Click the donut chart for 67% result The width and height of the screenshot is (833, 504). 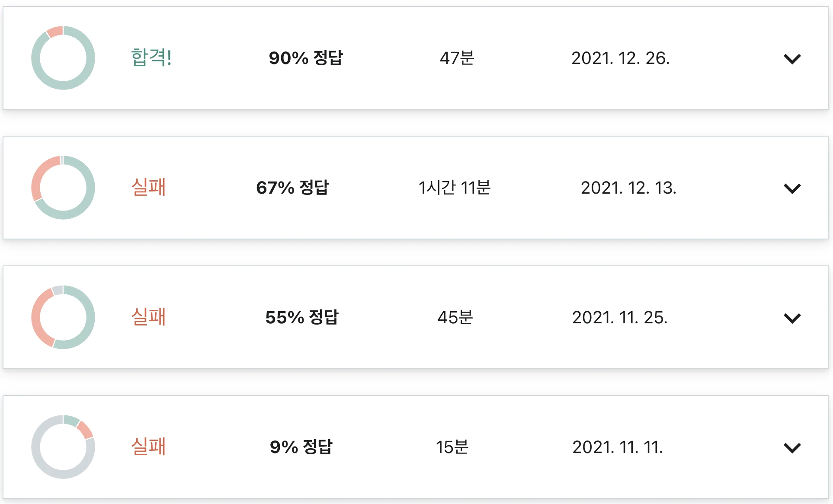[63, 188]
